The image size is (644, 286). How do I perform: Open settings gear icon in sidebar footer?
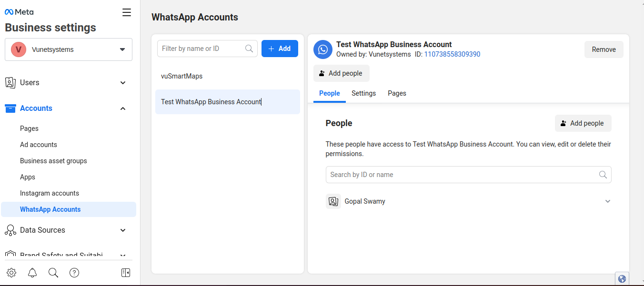11,273
